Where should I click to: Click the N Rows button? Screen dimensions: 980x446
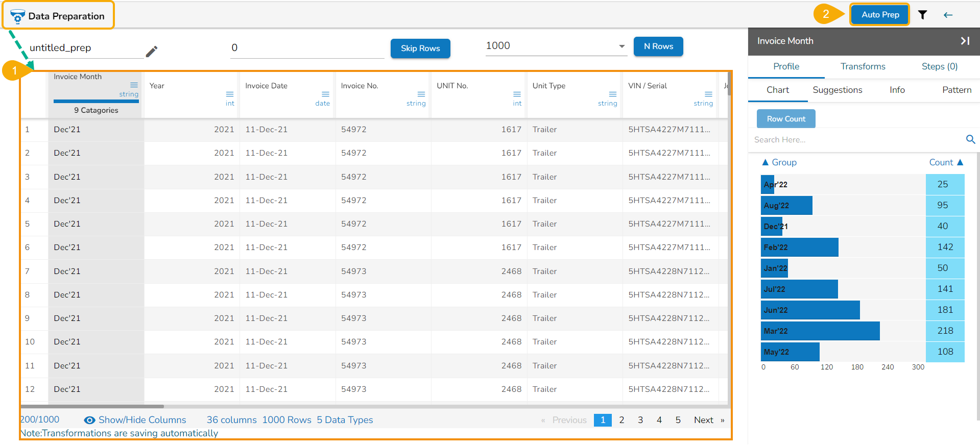658,46
